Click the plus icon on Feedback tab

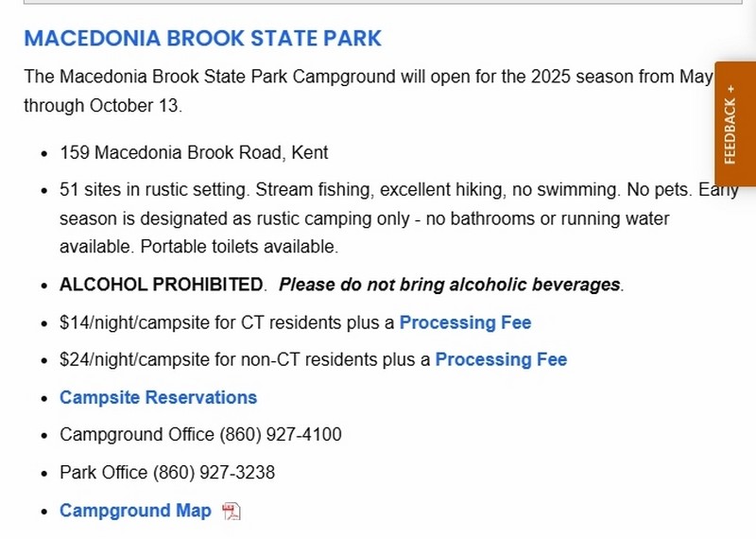coord(730,88)
